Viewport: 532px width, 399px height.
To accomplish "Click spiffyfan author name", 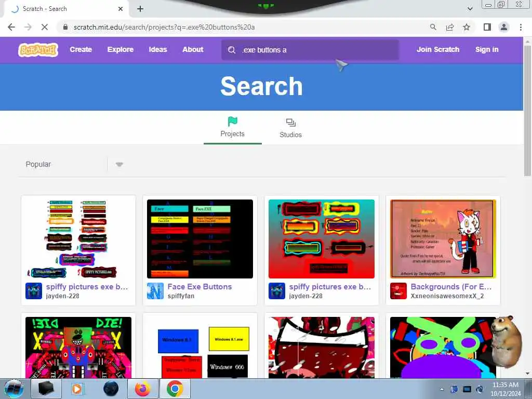I will [181, 296].
